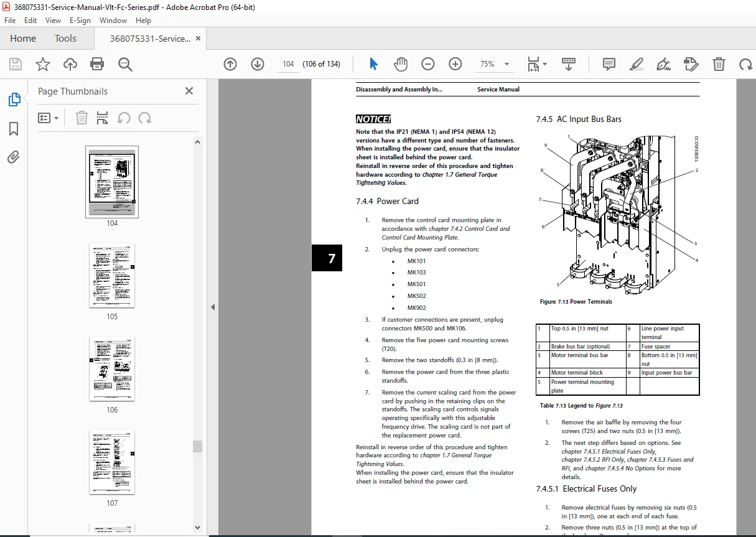This screenshot has height=537, width=756.
Task: Open the Attachments paperclip panel
Action: tap(14, 157)
